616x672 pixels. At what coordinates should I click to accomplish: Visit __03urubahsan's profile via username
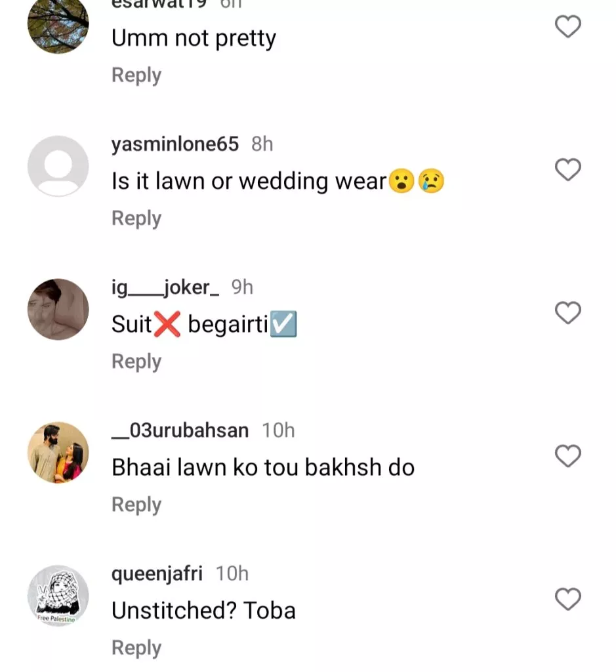point(180,430)
